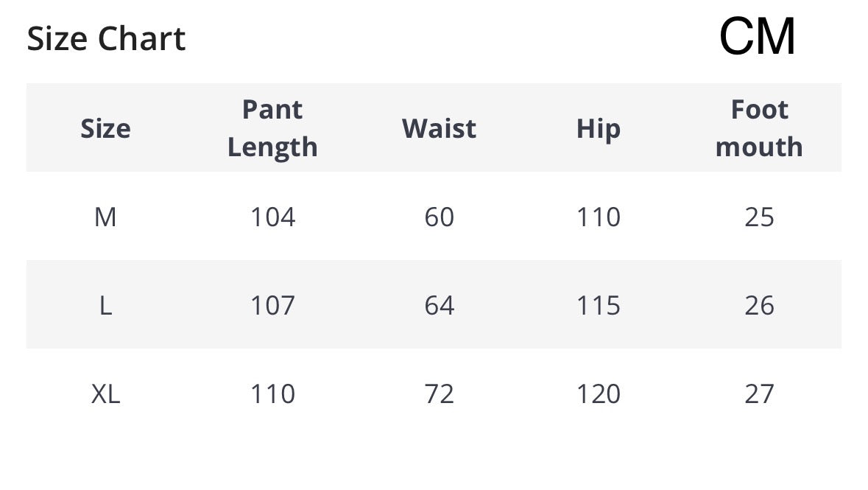
Task: Click the Size Chart title
Action: tap(106, 38)
